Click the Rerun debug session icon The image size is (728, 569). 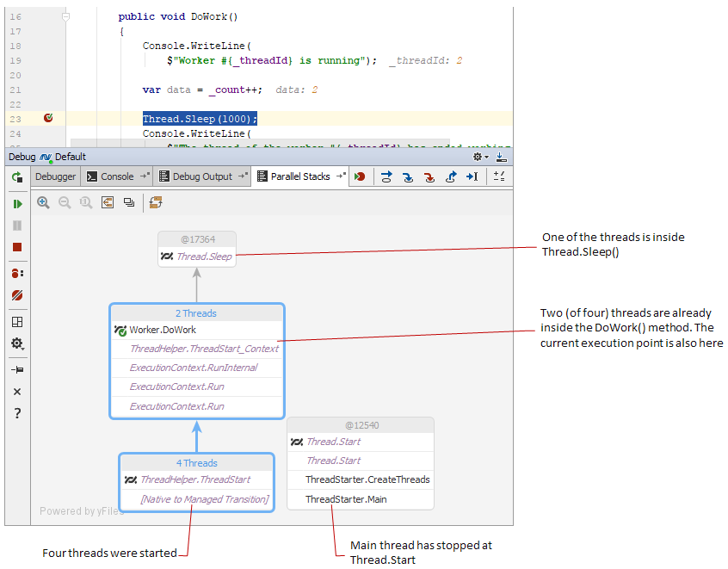tap(17, 177)
